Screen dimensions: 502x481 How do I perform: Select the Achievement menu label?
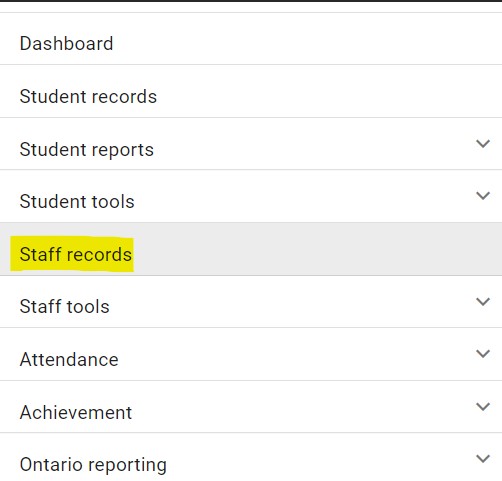click(x=76, y=413)
